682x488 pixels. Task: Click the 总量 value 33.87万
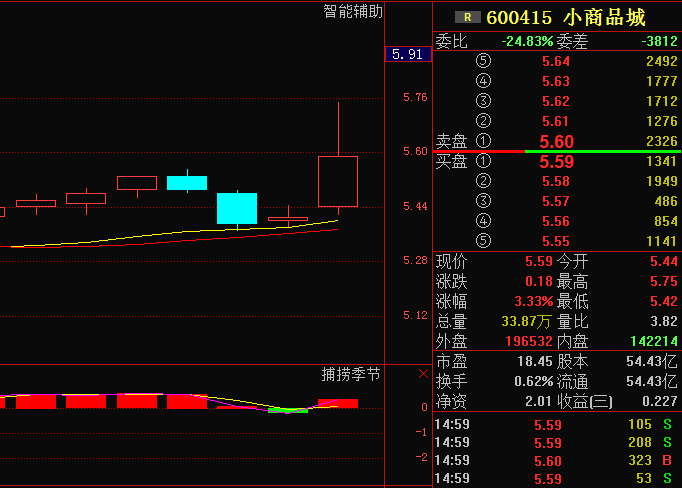coord(526,321)
